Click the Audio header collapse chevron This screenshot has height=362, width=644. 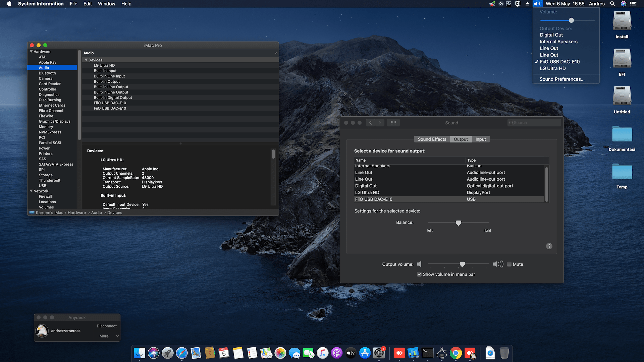coord(276,53)
